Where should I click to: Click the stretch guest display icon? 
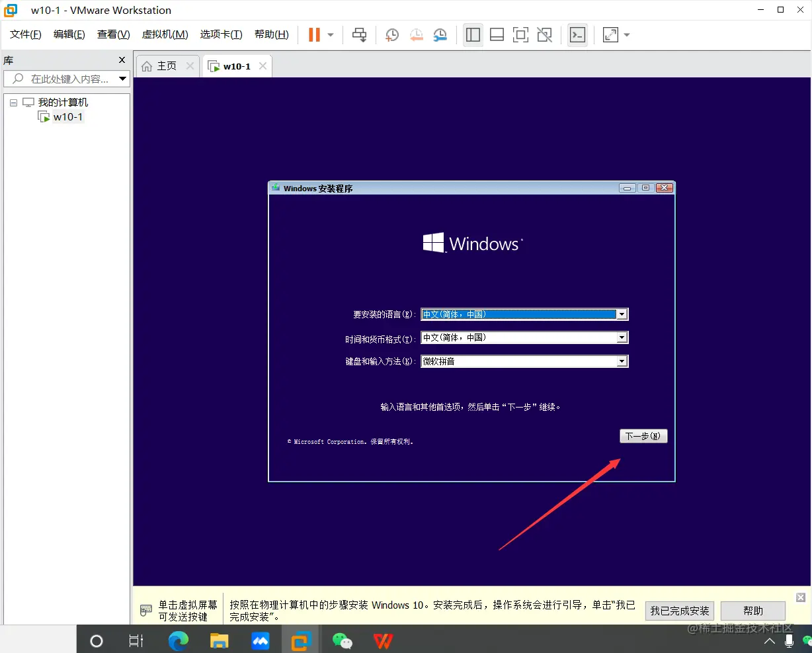tap(610, 34)
